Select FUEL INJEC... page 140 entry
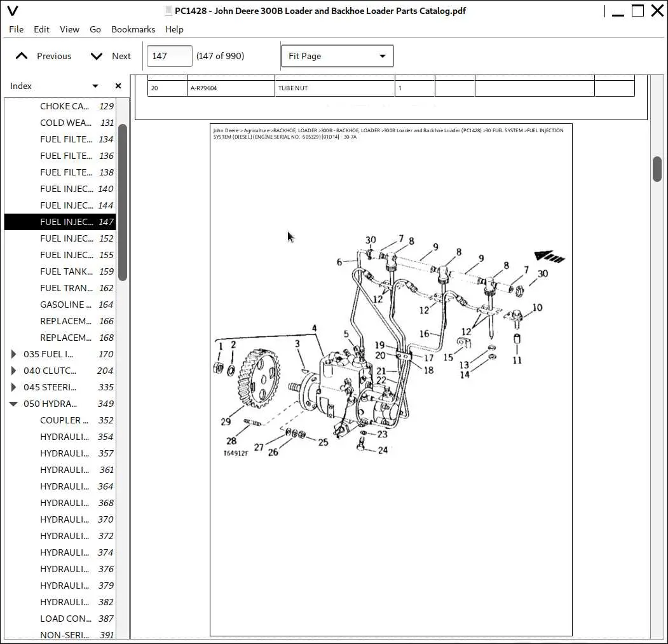 (x=60, y=189)
